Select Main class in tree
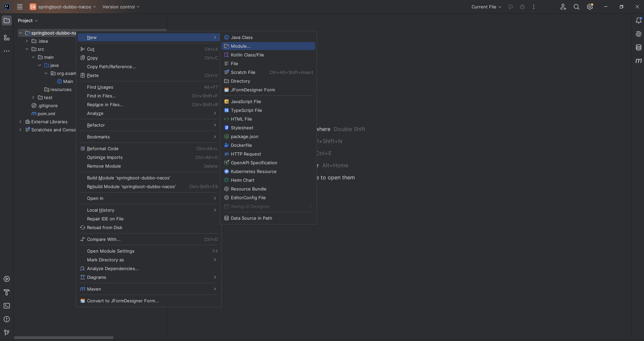This screenshot has height=341, width=644. [65, 81]
